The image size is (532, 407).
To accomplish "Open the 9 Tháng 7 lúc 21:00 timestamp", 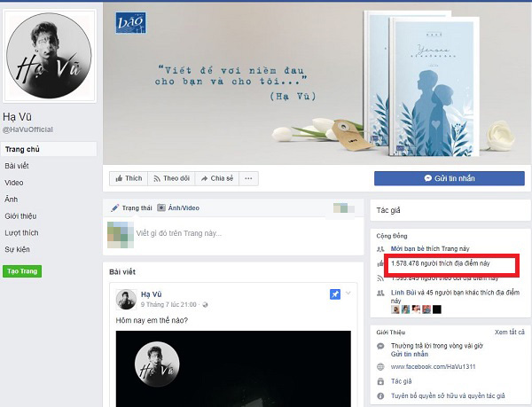I will [x=168, y=304].
